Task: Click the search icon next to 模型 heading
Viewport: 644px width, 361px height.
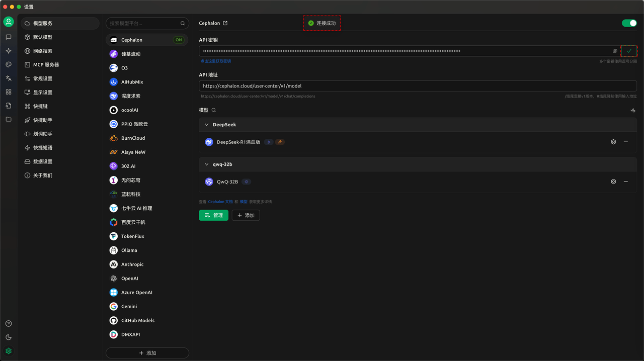Action: [x=214, y=110]
